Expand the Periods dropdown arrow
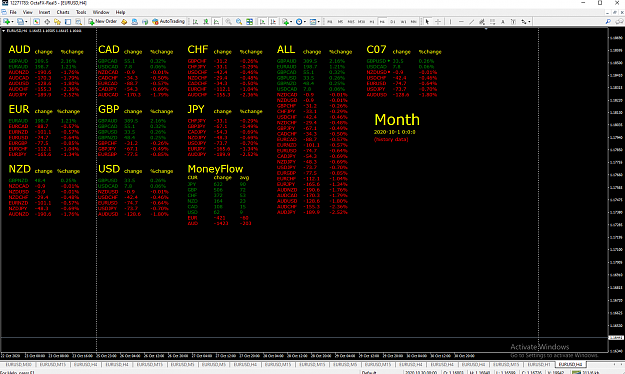Image resolution: width=625 pixels, height=374 pixels. (x=305, y=22)
